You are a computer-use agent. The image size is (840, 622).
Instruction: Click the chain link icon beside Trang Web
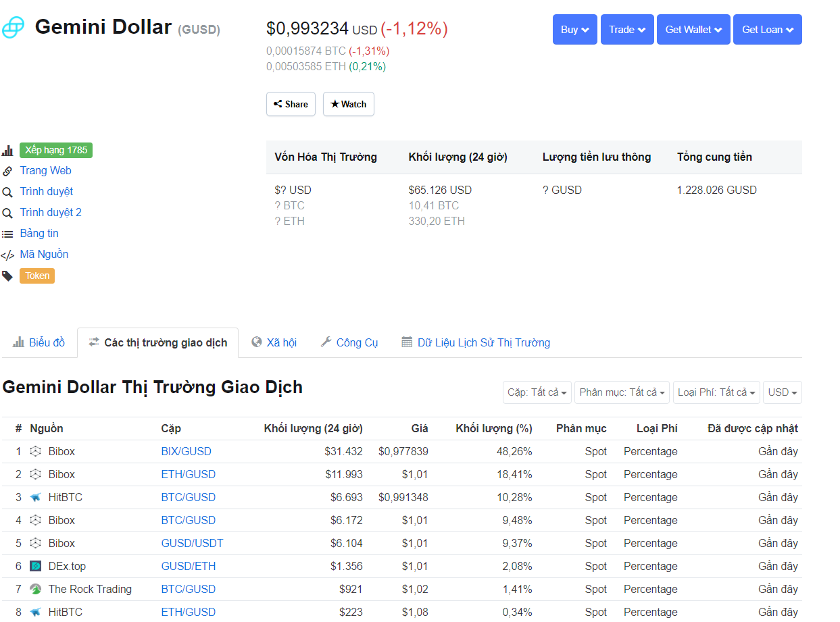point(7,171)
